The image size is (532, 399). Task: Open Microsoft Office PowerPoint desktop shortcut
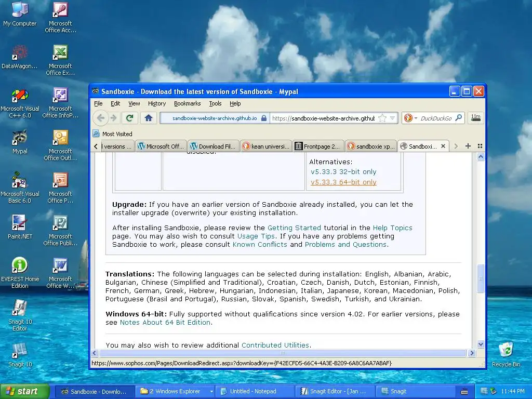60,188
